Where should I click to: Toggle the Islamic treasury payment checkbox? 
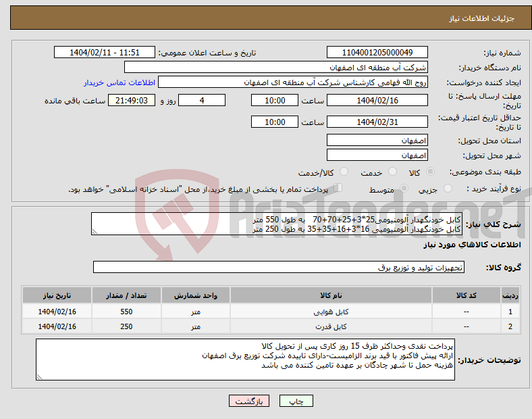coord(338,188)
